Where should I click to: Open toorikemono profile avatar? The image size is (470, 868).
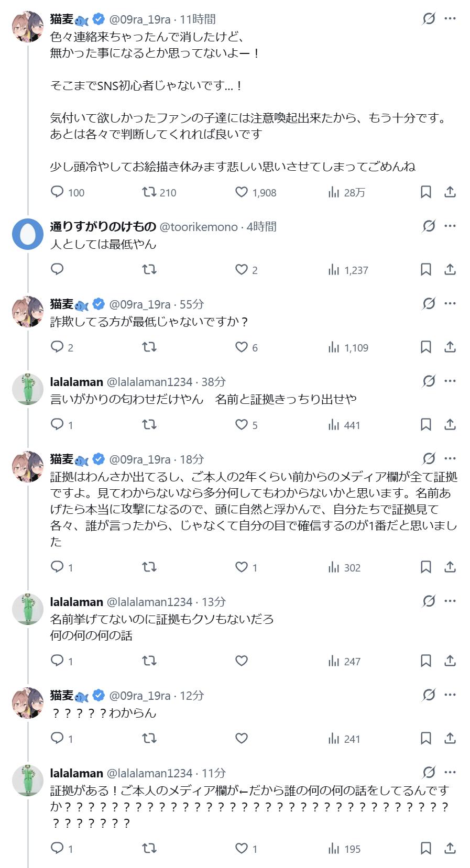coord(28,234)
